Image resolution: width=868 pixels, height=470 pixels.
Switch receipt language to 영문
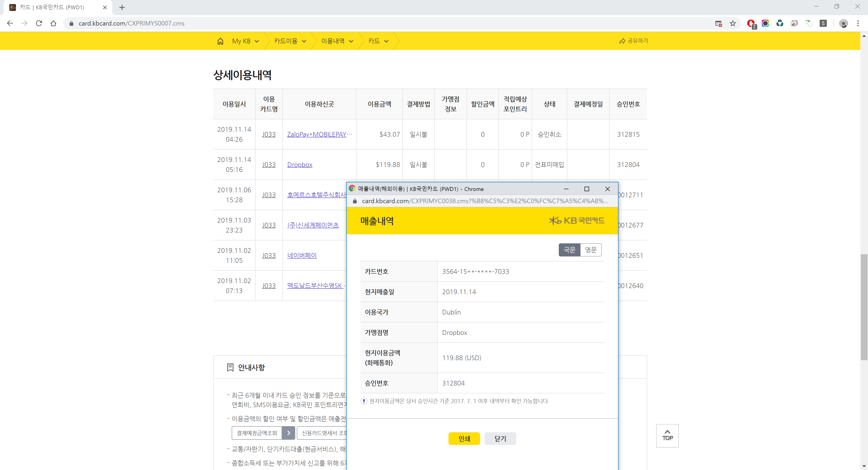coord(591,250)
